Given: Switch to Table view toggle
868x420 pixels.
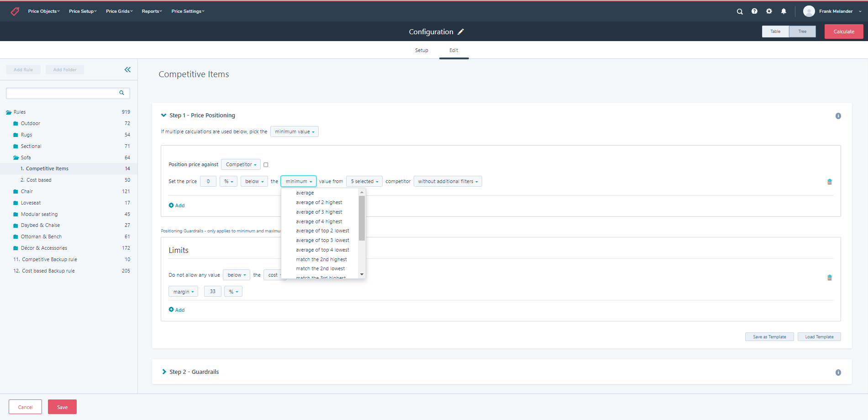Looking at the screenshot, I should tap(775, 31).
